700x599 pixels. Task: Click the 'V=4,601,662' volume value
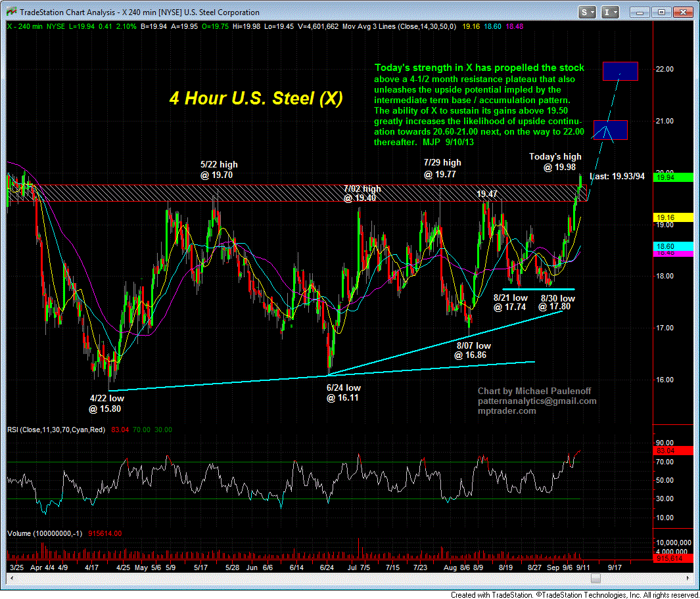pos(318,27)
